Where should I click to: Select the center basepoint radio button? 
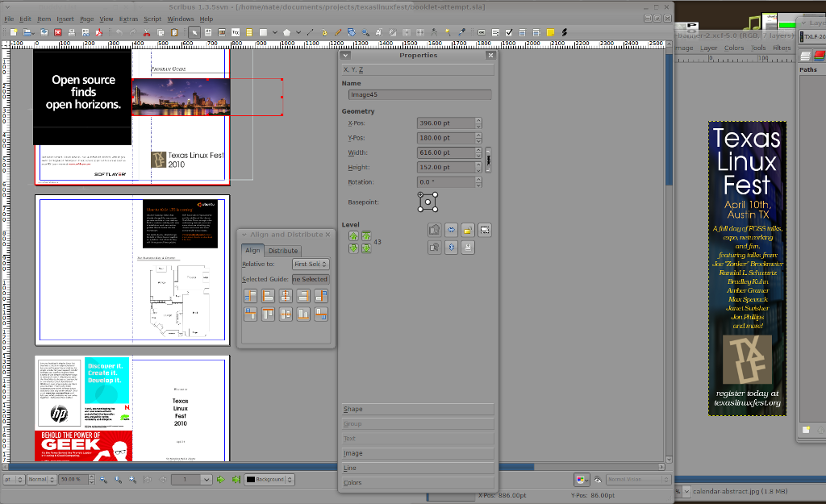(x=428, y=203)
